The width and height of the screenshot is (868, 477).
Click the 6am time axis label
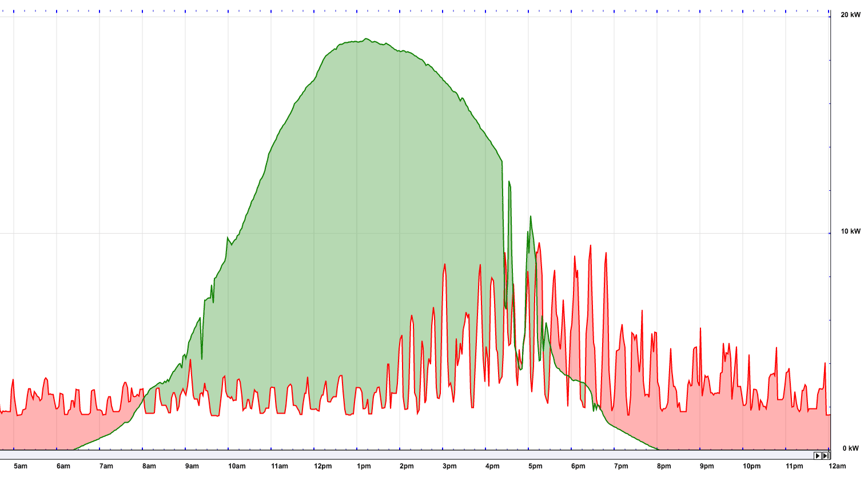click(x=63, y=466)
